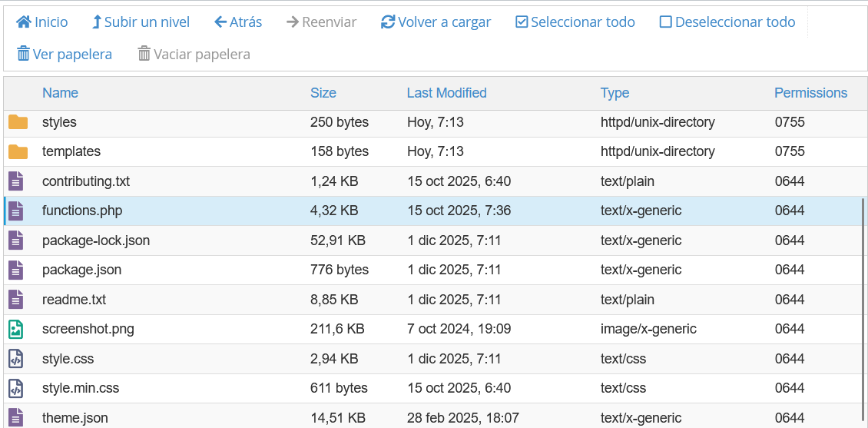Sort by the Name column header
The height and width of the screenshot is (428, 868).
(x=61, y=92)
